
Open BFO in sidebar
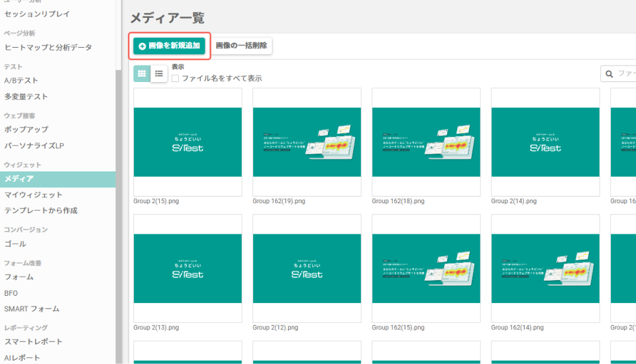11,293
